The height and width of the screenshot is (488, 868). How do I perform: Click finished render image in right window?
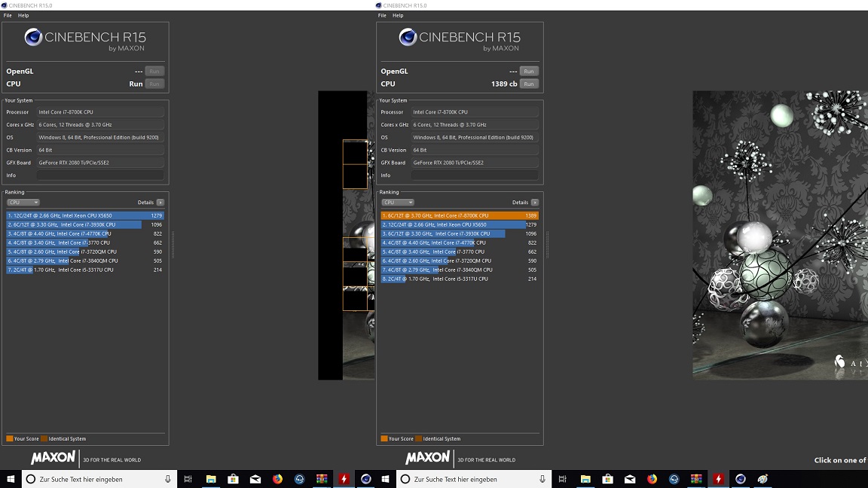tap(780, 235)
